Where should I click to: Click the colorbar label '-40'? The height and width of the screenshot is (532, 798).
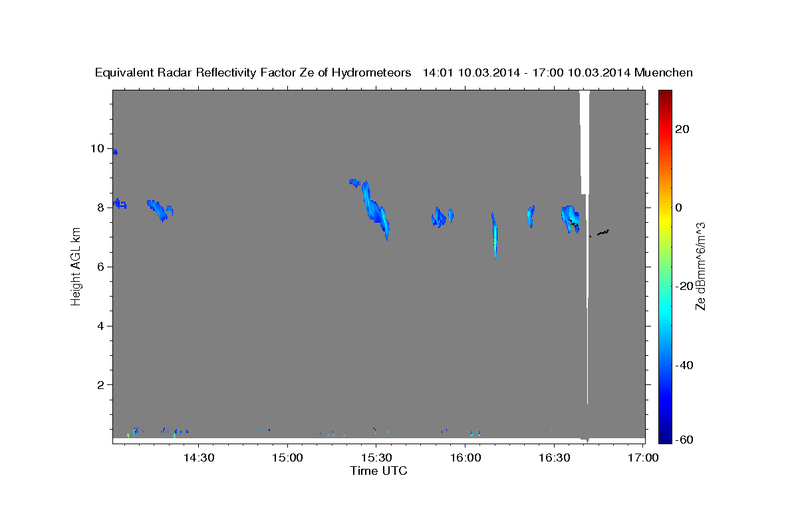[x=684, y=365]
